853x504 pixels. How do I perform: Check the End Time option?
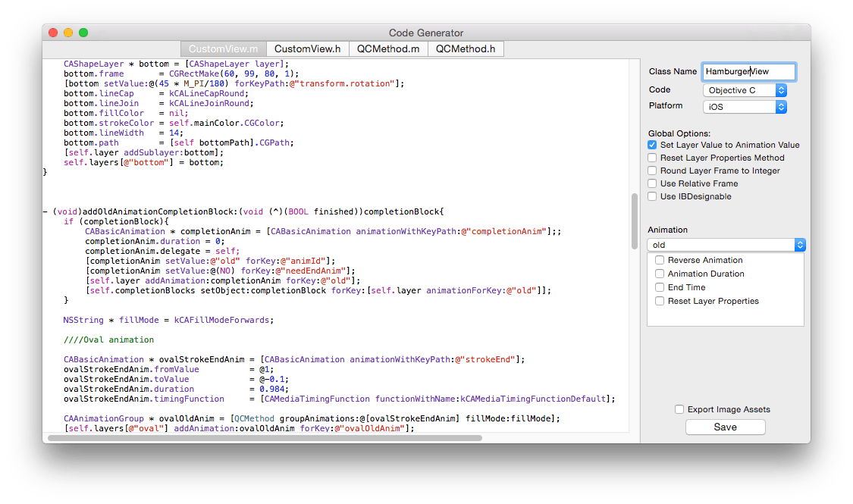[660, 287]
